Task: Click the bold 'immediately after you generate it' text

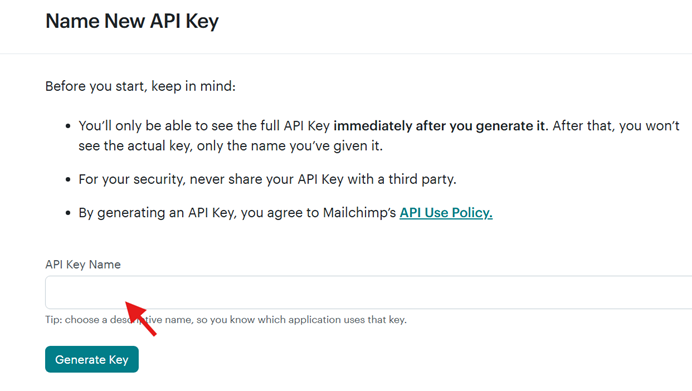Action: tap(439, 126)
